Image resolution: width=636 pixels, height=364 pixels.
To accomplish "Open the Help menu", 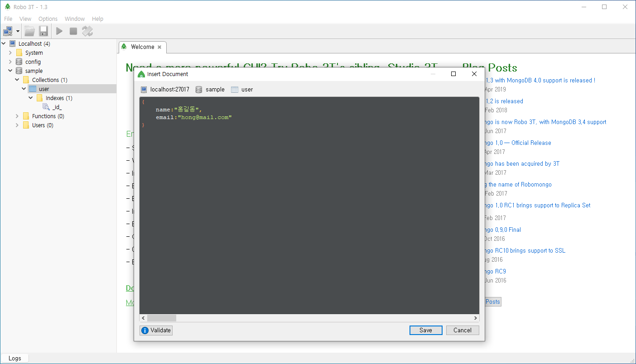I will (98, 19).
